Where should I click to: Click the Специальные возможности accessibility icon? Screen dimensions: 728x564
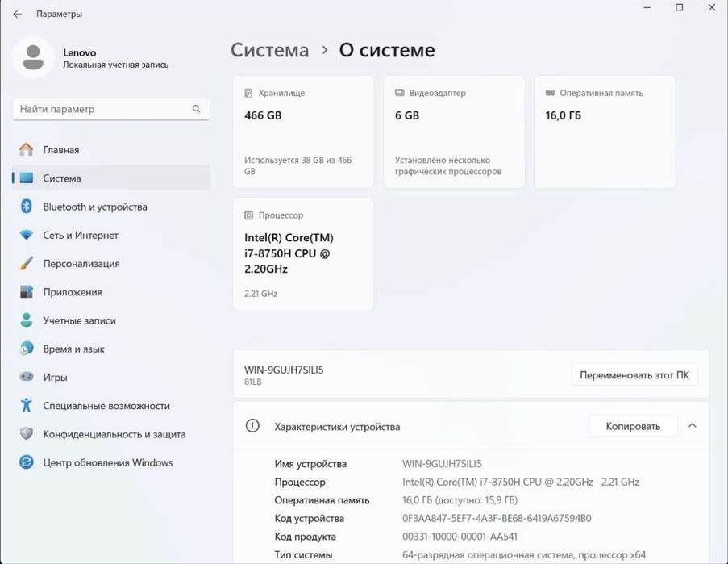pyautogui.click(x=27, y=405)
